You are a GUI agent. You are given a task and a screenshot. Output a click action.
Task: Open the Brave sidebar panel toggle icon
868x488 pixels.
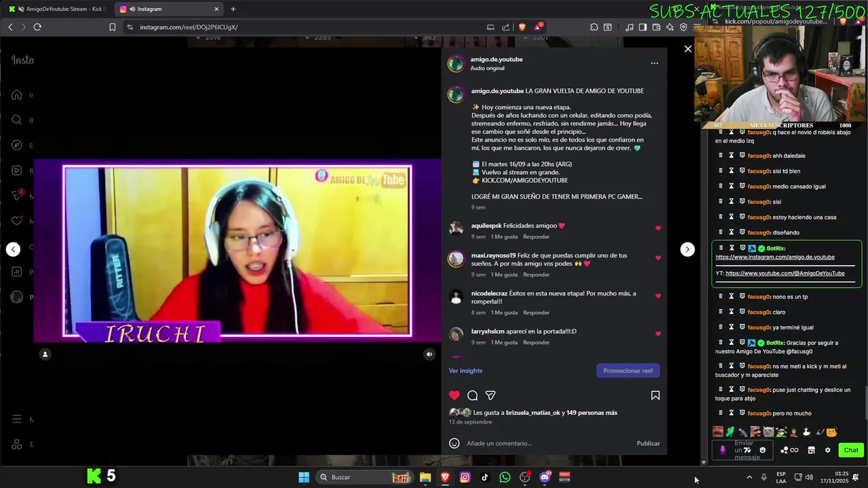pyautogui.click(x=643, y=27)
